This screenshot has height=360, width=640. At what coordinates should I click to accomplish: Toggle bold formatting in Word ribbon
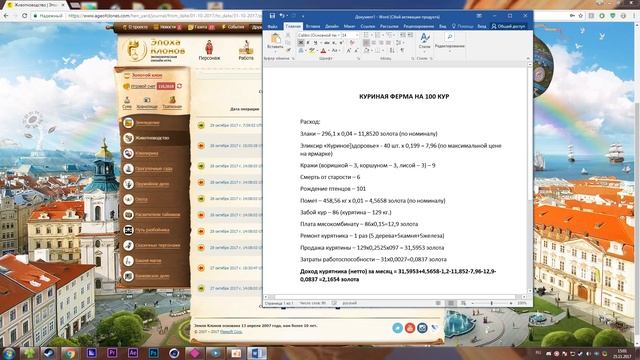[x=300, y=42]
